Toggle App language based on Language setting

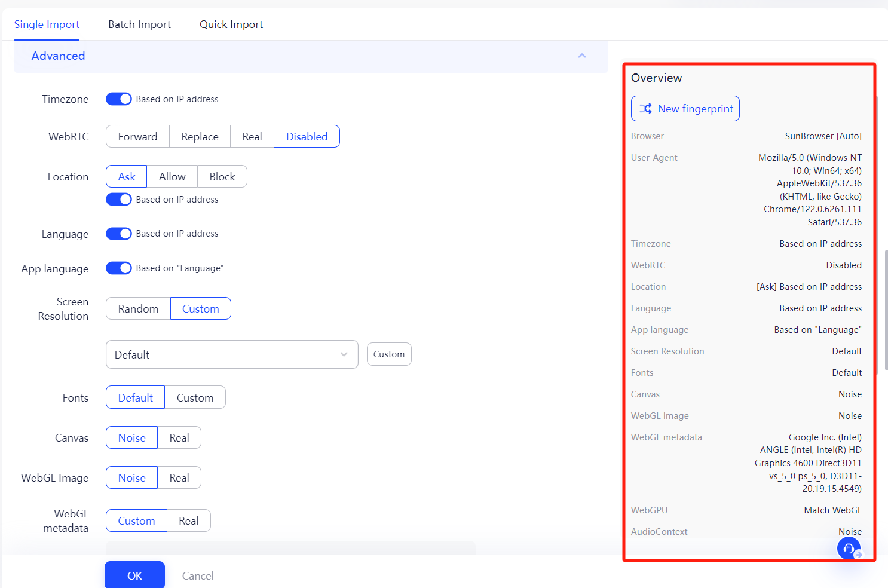[118, 268]
